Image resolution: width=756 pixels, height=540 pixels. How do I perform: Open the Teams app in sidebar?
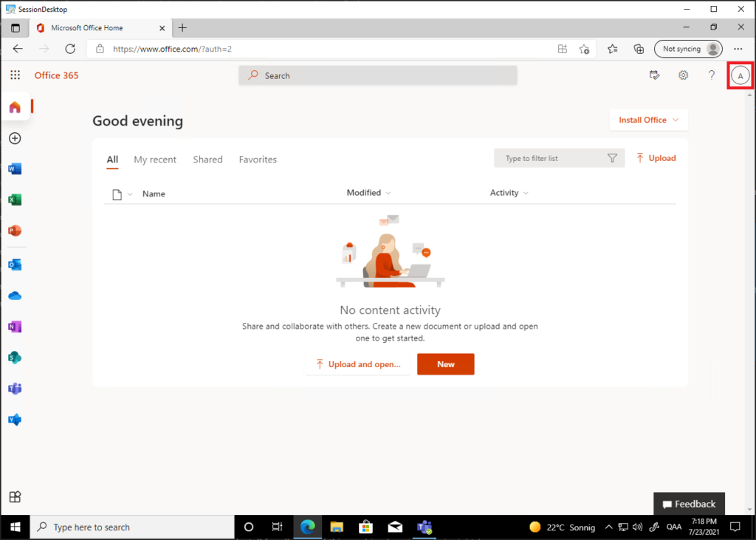[15, 389]
